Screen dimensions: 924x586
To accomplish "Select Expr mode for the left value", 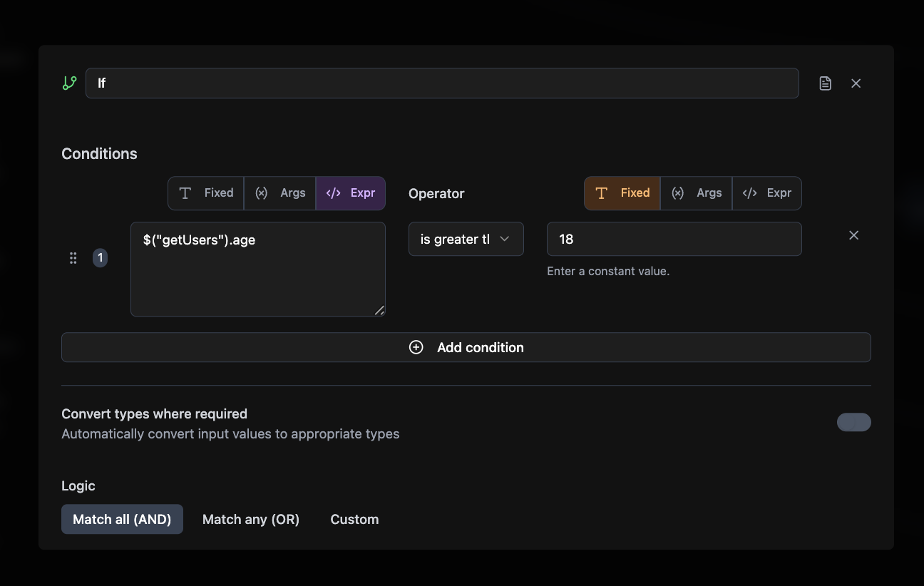I will click(x=351, y=193).
